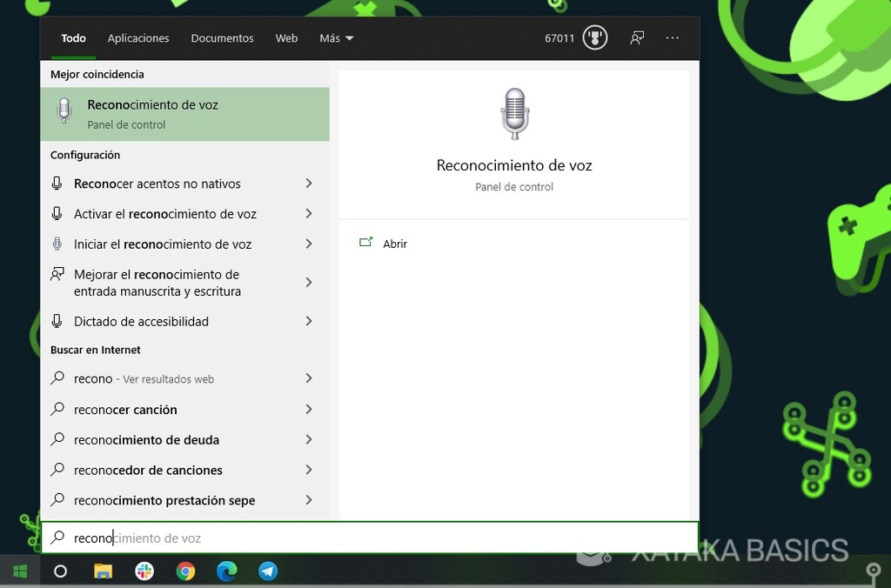Open Telegram from the taskbar

click(x=267, y=571)
